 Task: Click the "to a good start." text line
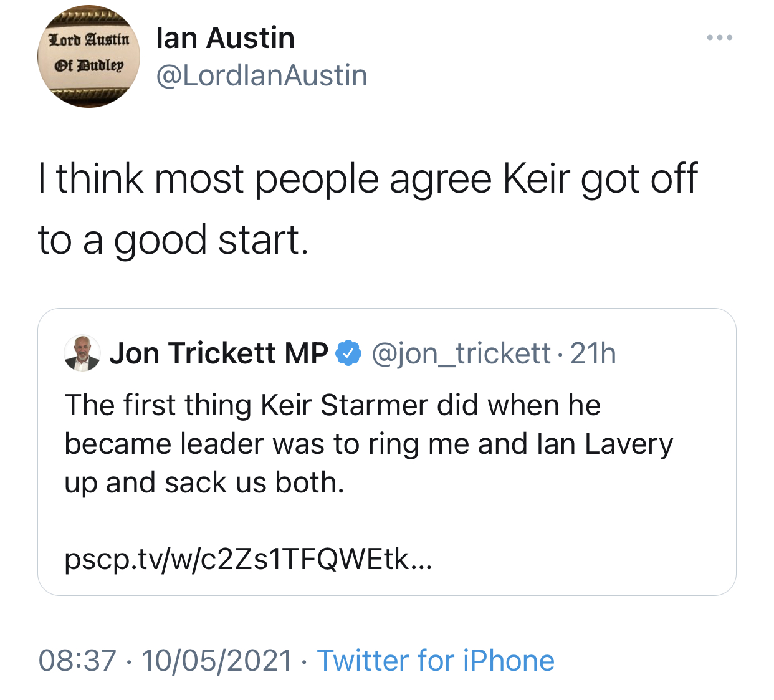173,241
